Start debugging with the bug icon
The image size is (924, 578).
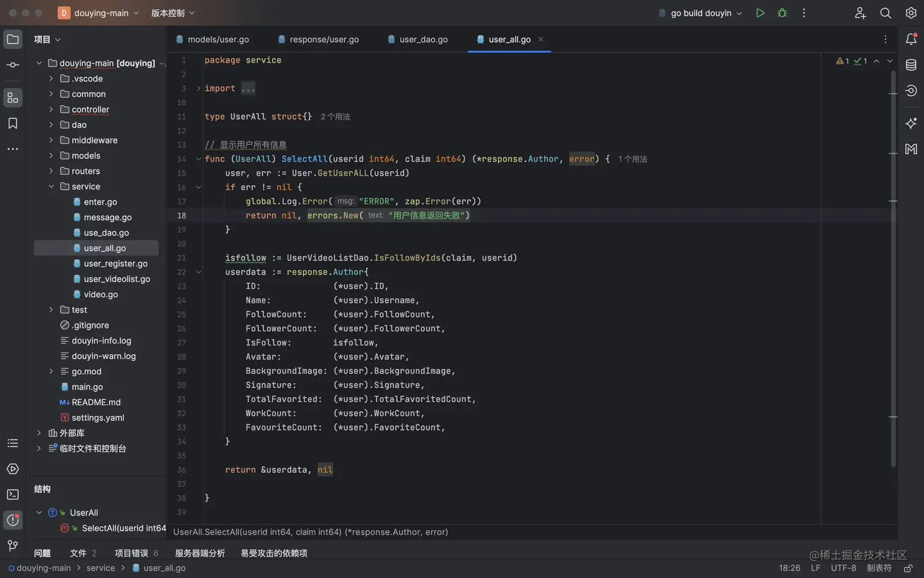[782, 13]
